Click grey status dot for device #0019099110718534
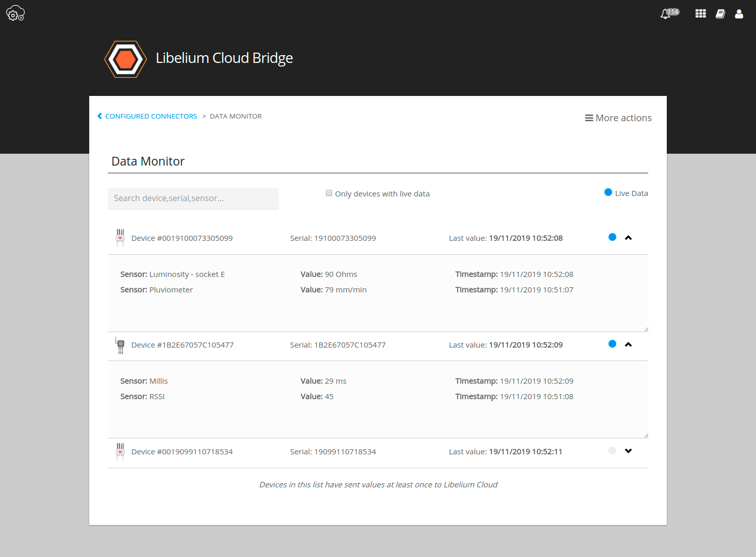Viewport: 756px width, 557px height. pyautogui.click(x=612, y=451)
